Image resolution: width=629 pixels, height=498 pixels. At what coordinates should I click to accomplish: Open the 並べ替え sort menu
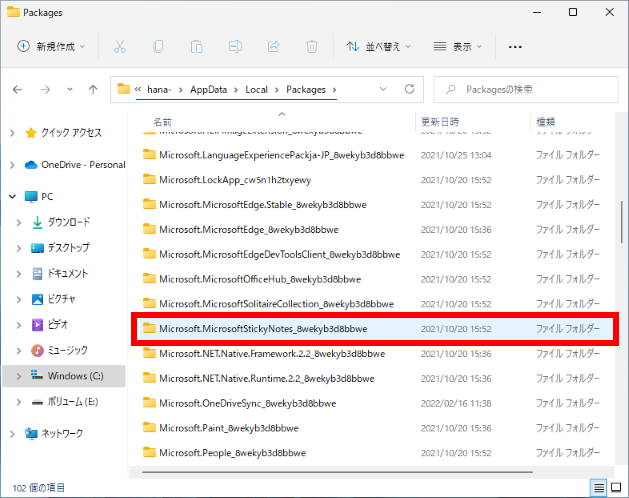(x=378, y=47)
